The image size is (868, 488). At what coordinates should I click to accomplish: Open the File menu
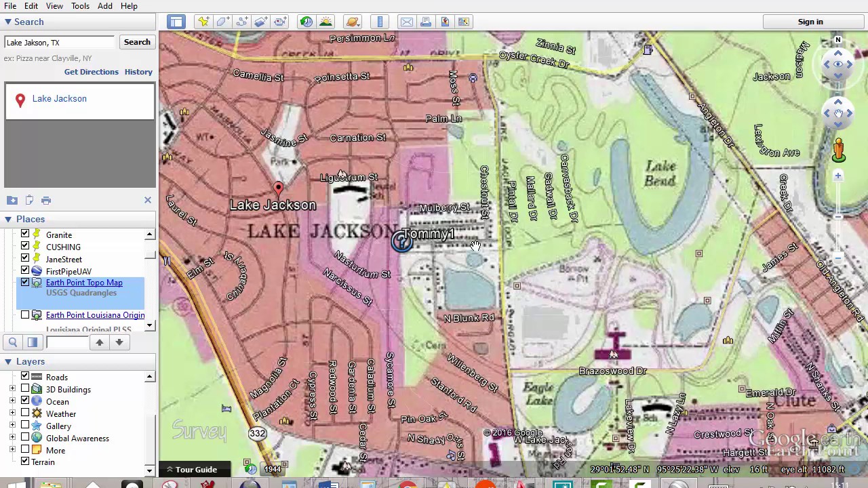[x=10, y=6]
